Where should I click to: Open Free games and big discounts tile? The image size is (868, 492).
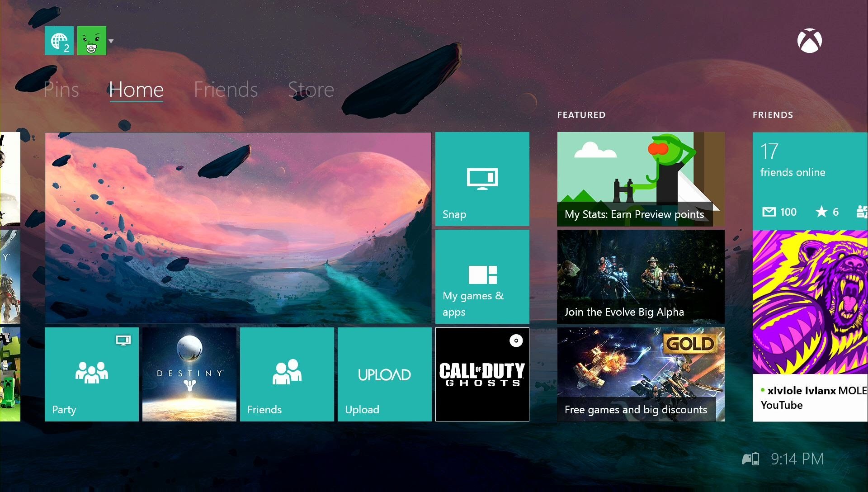(x=641, y=374)
